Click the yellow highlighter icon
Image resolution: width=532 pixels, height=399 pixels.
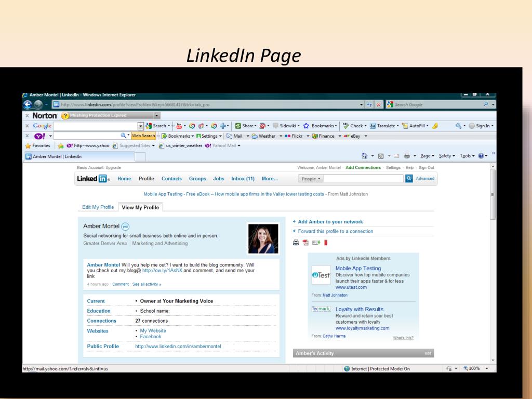435,126
